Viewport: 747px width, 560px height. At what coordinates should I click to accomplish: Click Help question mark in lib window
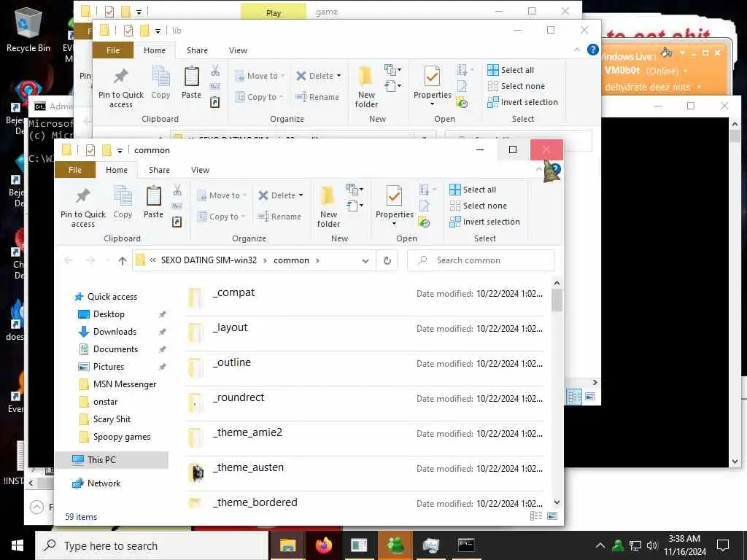[x=592, y=50]
